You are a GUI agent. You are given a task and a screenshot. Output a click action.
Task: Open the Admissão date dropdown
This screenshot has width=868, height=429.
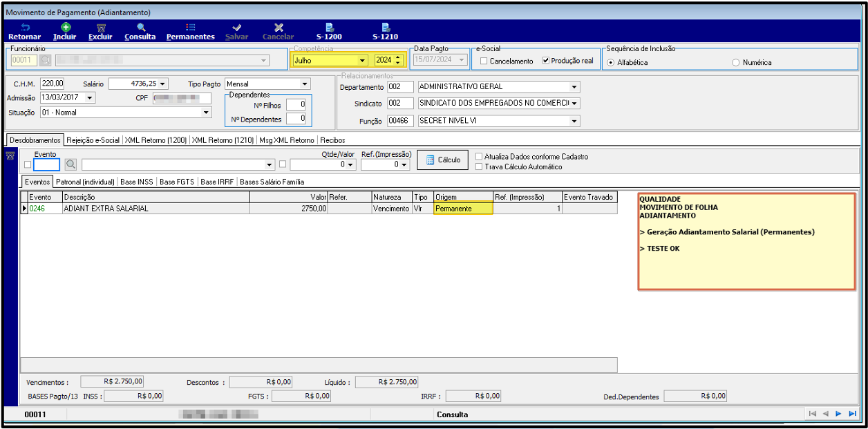tap(90, 97)
